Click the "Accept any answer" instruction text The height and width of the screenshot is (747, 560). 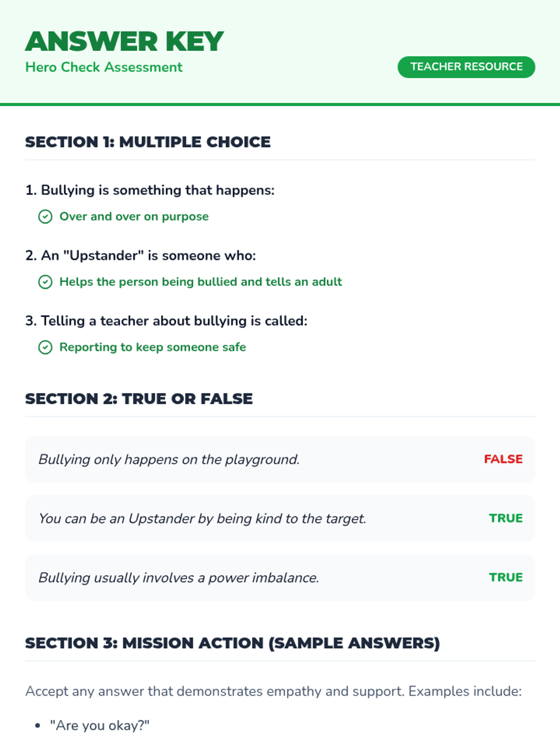pyautogui.click(x=273, y=691)
